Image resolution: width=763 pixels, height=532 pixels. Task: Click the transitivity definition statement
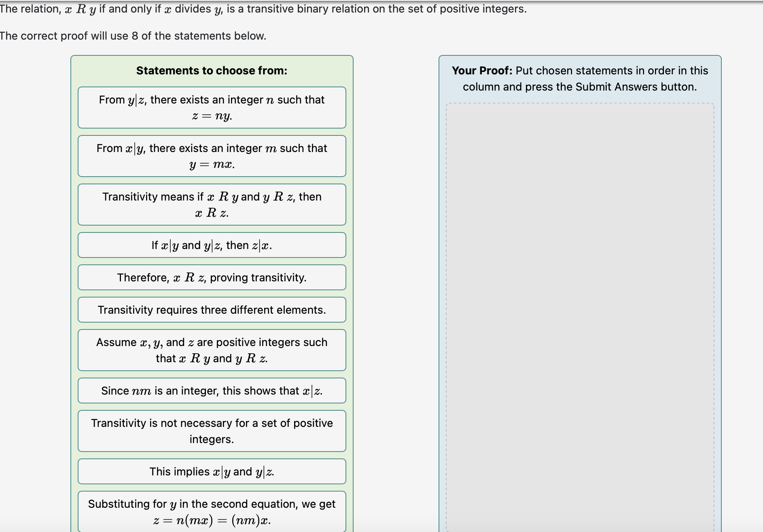tap(212, 205)
